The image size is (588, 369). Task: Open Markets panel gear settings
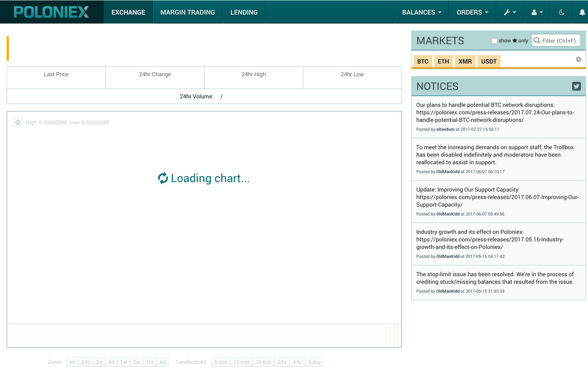(578, 59)
